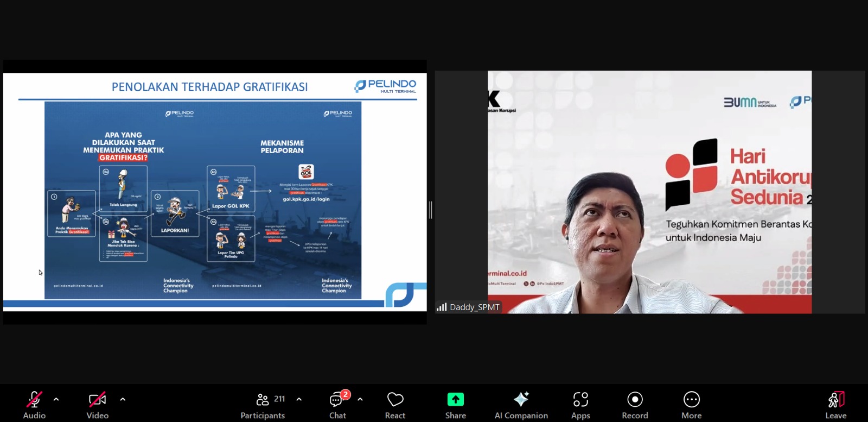Click the red Leave meeting icon
This screenshot has width=868, height=422.
[835, 400]
